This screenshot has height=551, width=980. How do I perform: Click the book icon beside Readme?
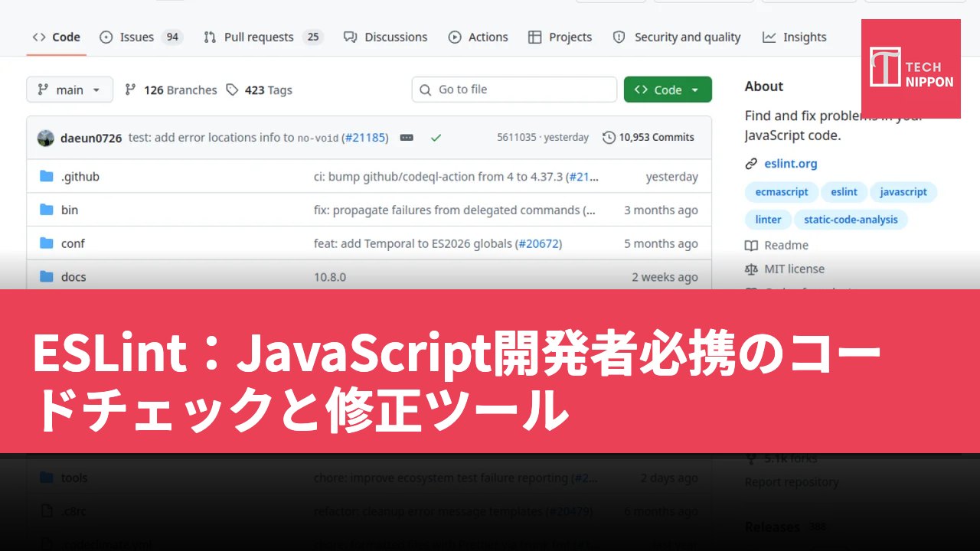pyautogui.click(x=751, y=245)
